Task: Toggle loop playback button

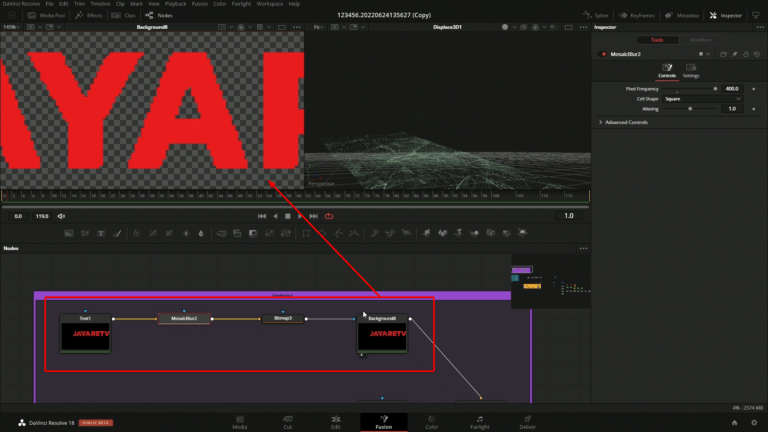Action: (x=329, y=216)
